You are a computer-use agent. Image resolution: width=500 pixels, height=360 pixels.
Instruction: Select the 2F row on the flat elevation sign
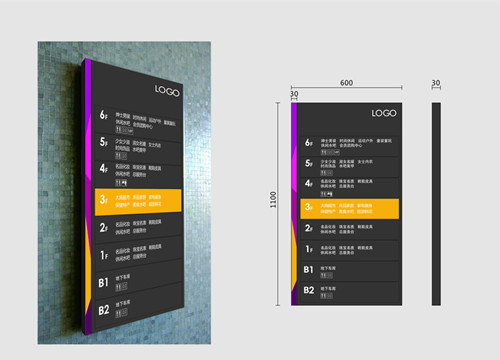tap(349, 229)
